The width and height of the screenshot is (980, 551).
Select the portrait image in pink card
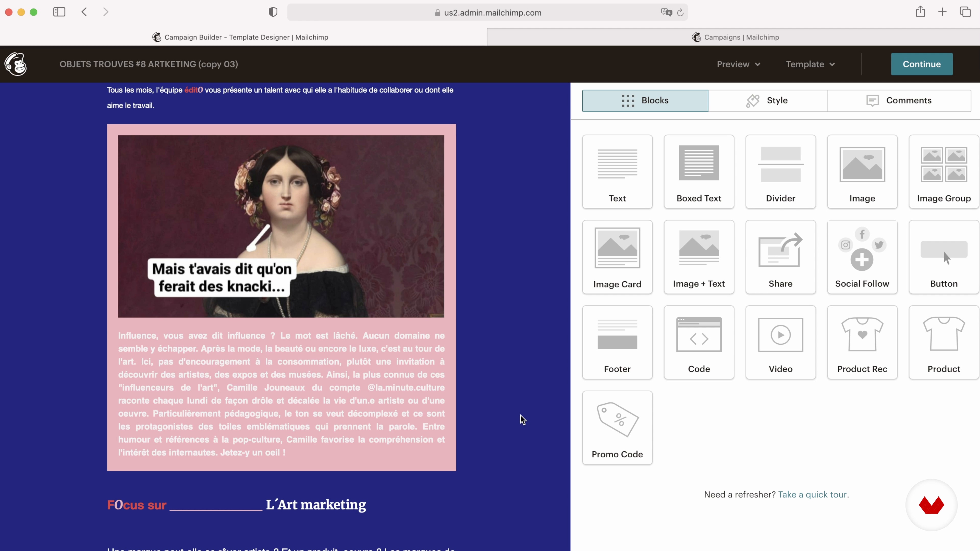(281, 226)
